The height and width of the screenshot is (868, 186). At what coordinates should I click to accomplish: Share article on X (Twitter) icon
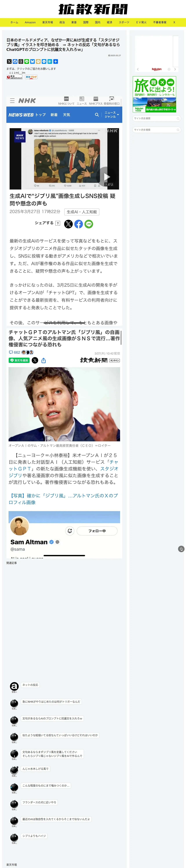tap(9, 61)
